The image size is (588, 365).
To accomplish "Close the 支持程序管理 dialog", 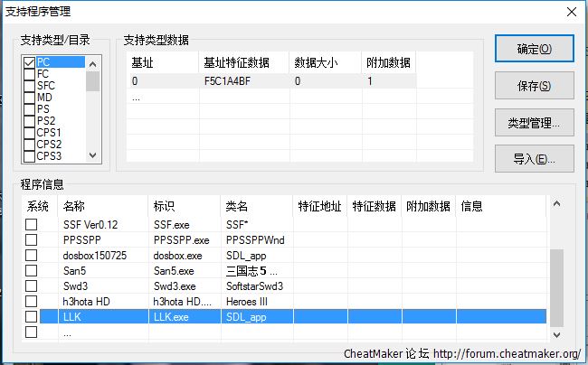I will coord(571,12).
